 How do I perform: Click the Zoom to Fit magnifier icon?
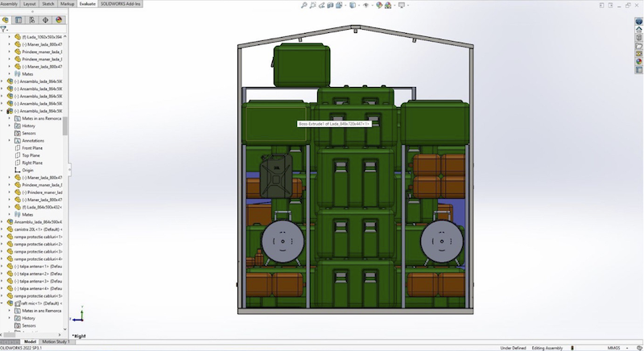tap(303, 5)
